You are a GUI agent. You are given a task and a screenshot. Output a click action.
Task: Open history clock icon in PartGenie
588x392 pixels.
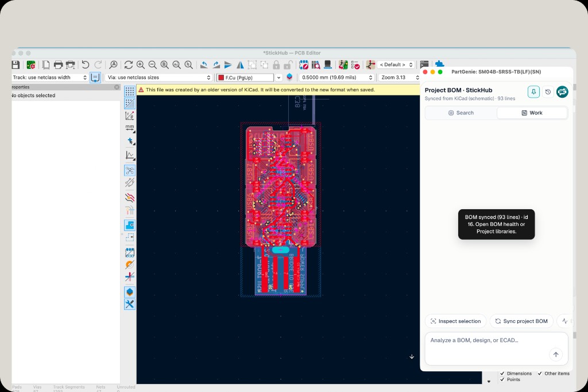(548, 91)
